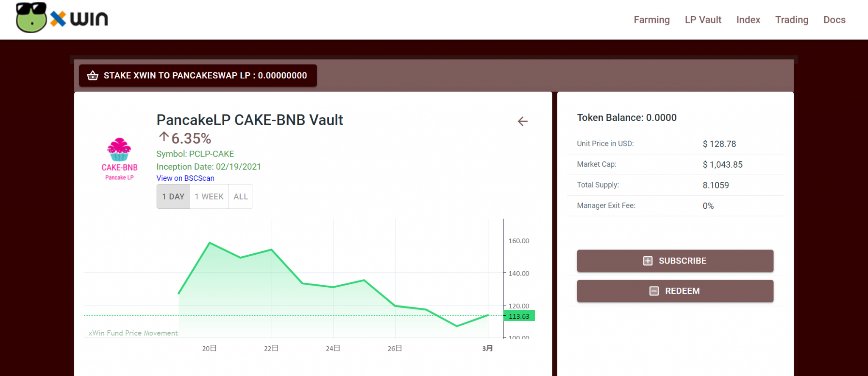Navigate to the Trading page
This screenshot has height=376, width=868.
[x=792, y=20]
